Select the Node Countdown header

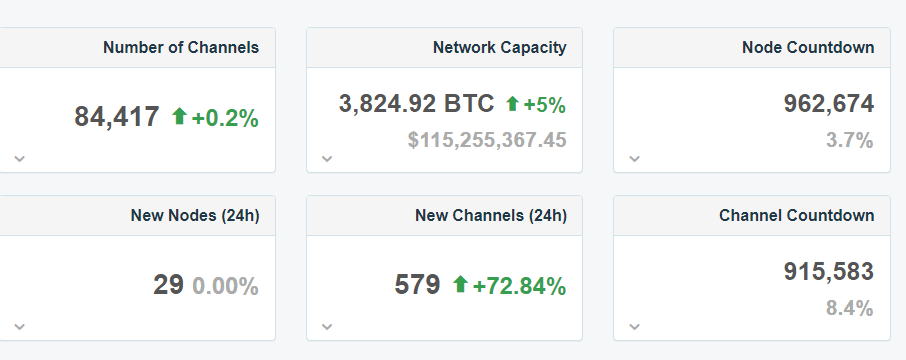coord(808,47)
